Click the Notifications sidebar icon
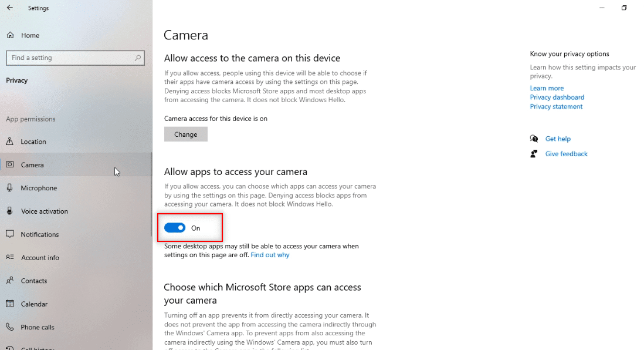The height and width of the screenshot is (350, 644). [x=10, y=234]
